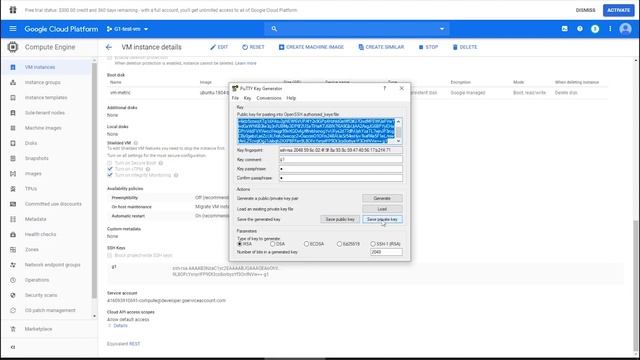Open the help question mark icon
Image resolution: width=640 pixels, height=360 pixels.
point(580,29)
